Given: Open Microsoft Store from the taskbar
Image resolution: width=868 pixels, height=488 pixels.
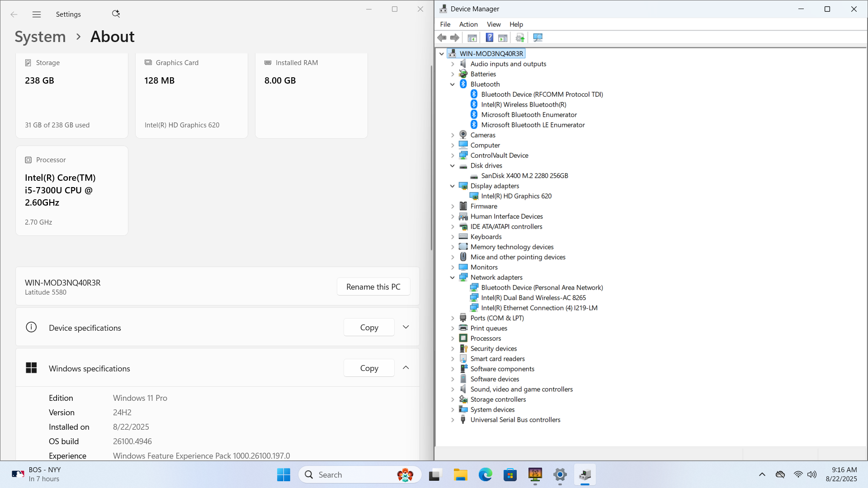Looking at the screenshot, I should click(510, 474).
